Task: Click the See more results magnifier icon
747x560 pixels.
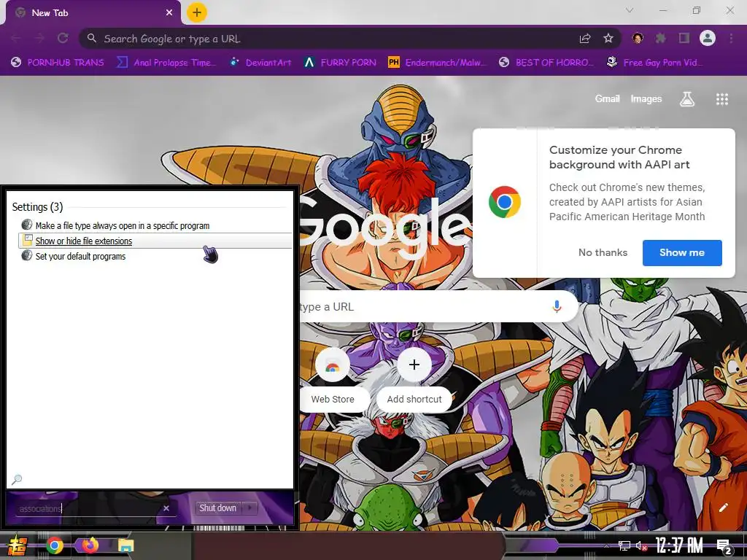Action: point(17,479)
